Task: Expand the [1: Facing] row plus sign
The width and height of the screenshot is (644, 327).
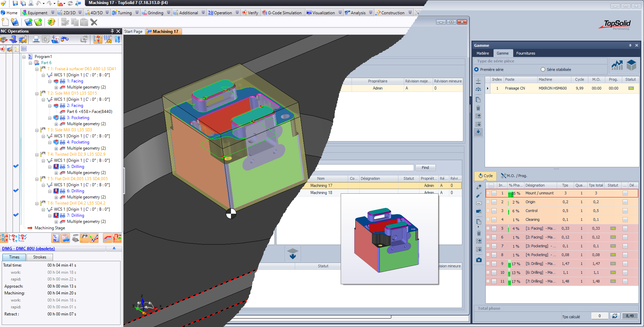Action: (488, 228)
